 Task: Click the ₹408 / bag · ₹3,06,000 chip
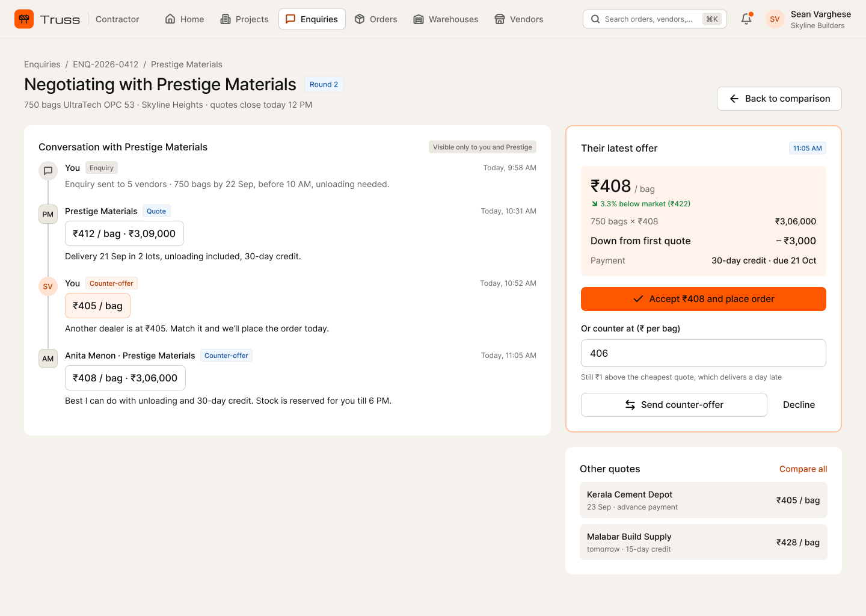(x=125, y=378)
